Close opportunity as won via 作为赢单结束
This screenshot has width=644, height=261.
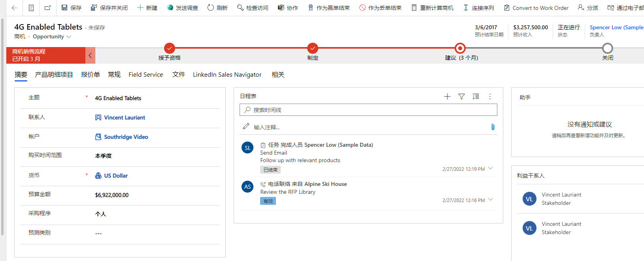coord(329,8)
